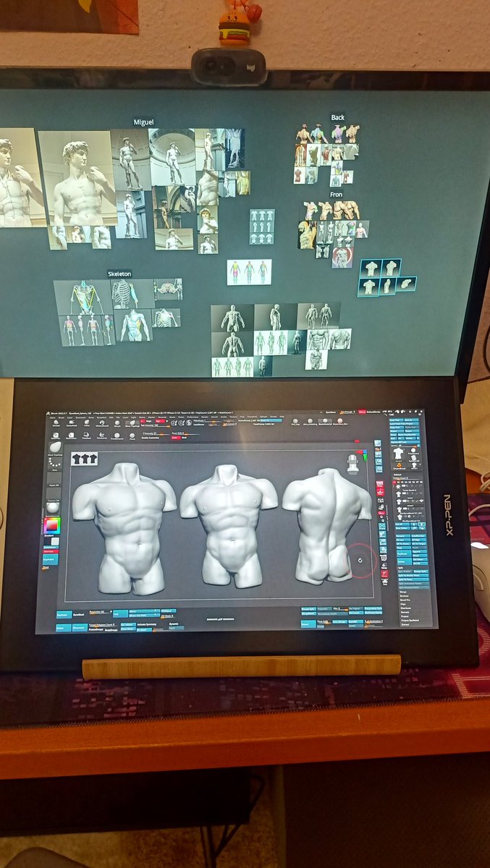Click the three-torso snapshot thumbnail in canvas
This screenshot has height=868, width=490.
click(x=84, y=459)
